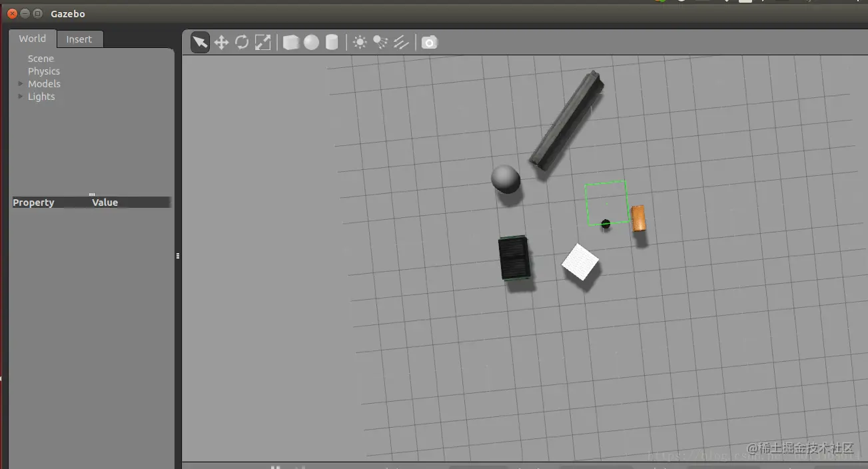The image size is (868, 469).
Task: Minimize the Gazebo window
Action: [25, 13]
